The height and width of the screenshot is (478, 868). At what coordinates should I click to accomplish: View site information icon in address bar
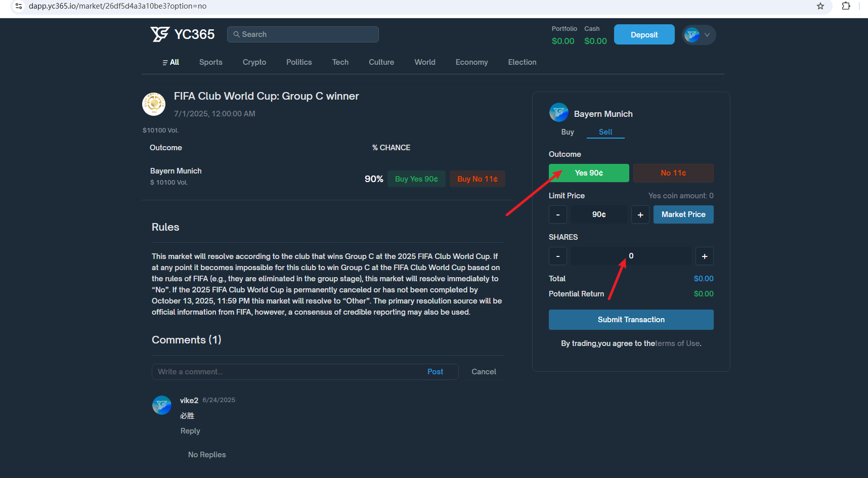click(19, 6)
